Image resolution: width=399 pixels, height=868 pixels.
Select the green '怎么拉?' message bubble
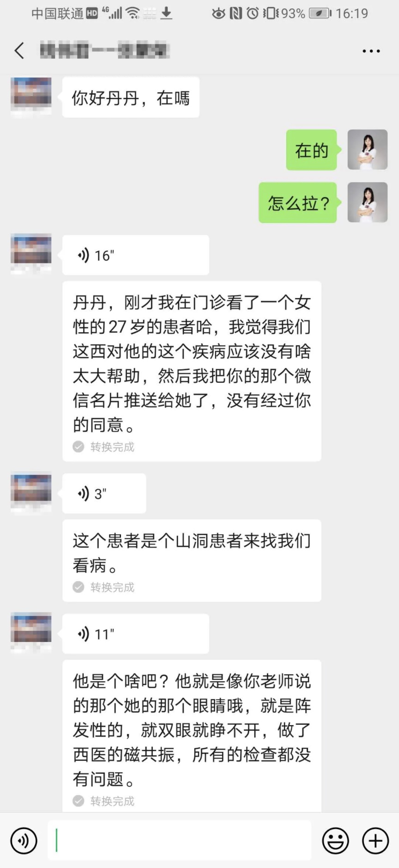[x=298, y=202]
